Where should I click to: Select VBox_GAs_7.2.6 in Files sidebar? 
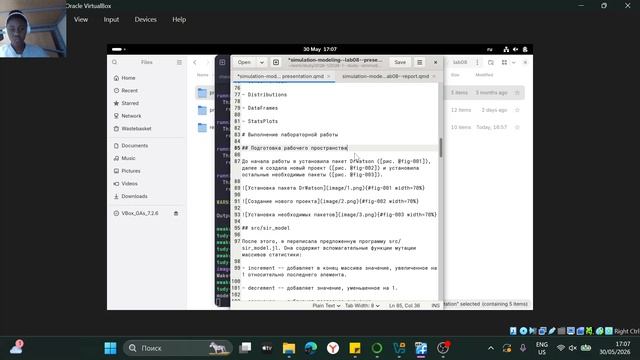click(x=140, y=213)
